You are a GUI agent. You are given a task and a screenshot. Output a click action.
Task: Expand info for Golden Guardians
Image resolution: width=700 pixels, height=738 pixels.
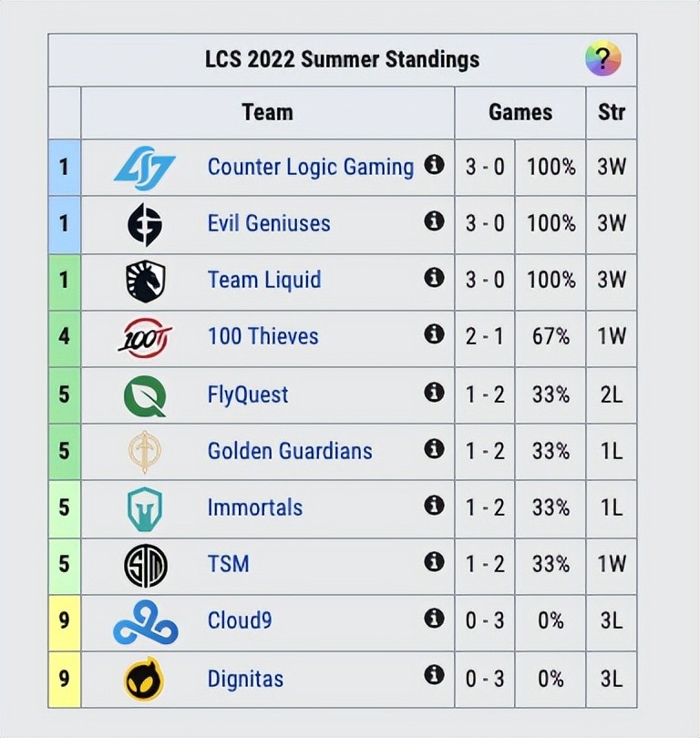tap(435, 448)
